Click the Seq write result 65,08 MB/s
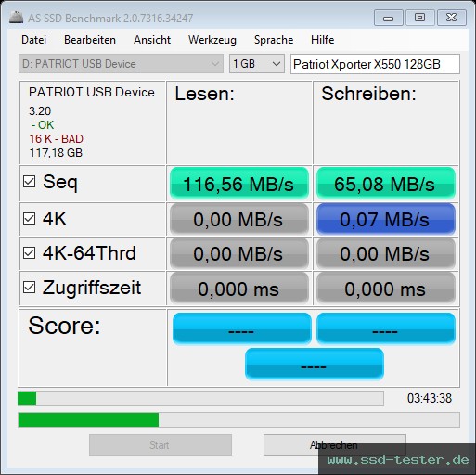The image size is (476, 475). (386, 184)
